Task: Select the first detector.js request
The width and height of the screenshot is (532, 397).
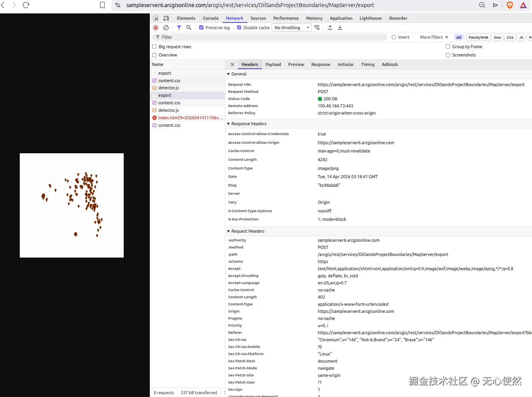Action: click(187, 88)
